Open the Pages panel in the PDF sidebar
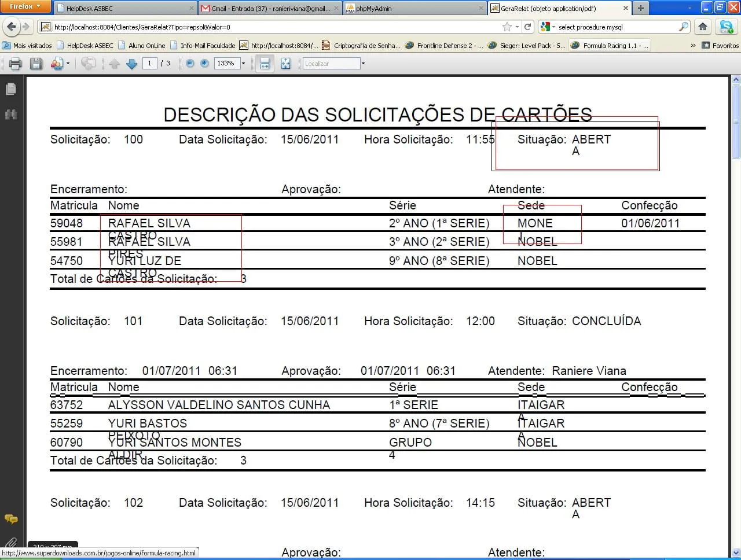 10,90
